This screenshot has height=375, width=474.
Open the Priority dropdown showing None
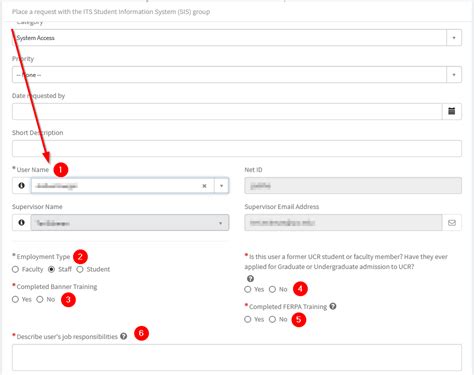coord(237,75)
